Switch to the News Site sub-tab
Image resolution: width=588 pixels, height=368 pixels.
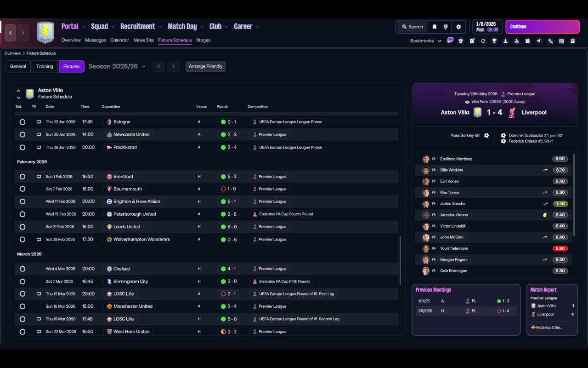[143, 40]
